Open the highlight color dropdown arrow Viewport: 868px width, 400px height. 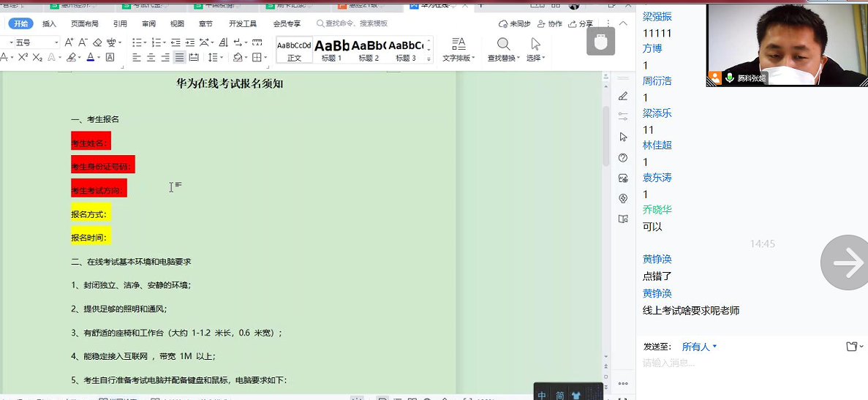tap(79, 58)
